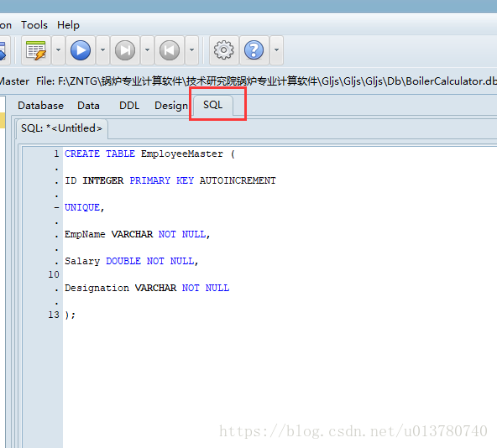Click the UNIQUE, line in editor

point(84,207)
